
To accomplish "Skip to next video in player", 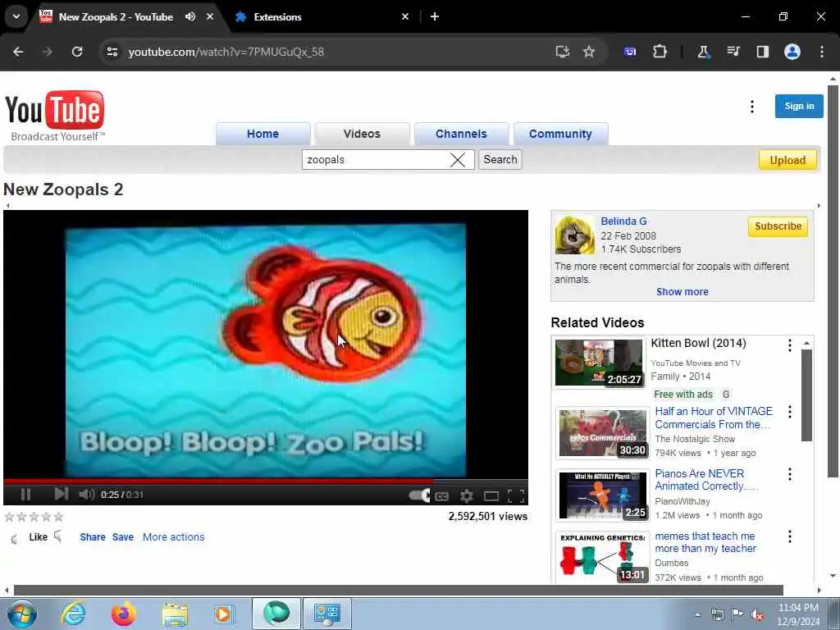I will pyautogui.click(x=61, y=494).
